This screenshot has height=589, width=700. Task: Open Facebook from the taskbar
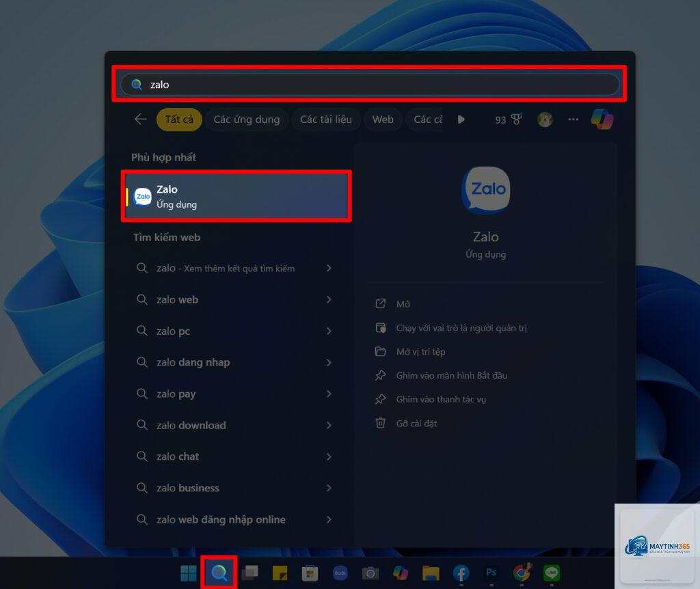point(461,573)
